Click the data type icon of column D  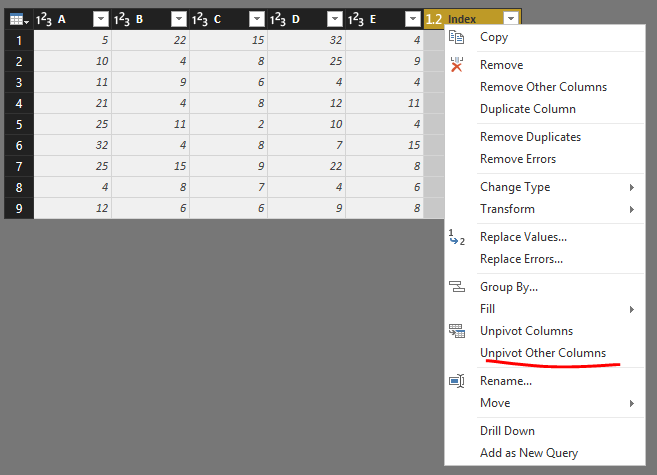tap(277, 19)
